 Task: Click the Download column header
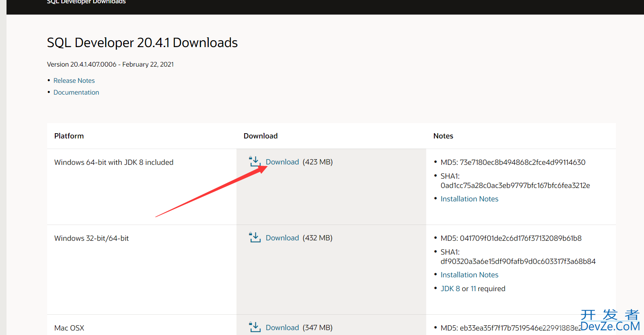[260, 136]
